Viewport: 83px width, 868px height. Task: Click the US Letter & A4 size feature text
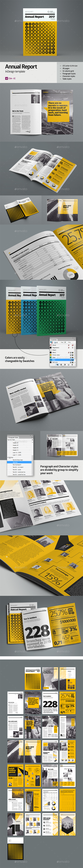[70, 66]
